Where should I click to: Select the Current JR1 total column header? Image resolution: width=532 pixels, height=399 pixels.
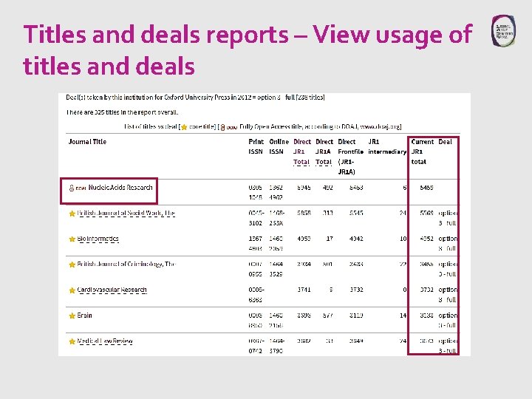pos(423,151)
